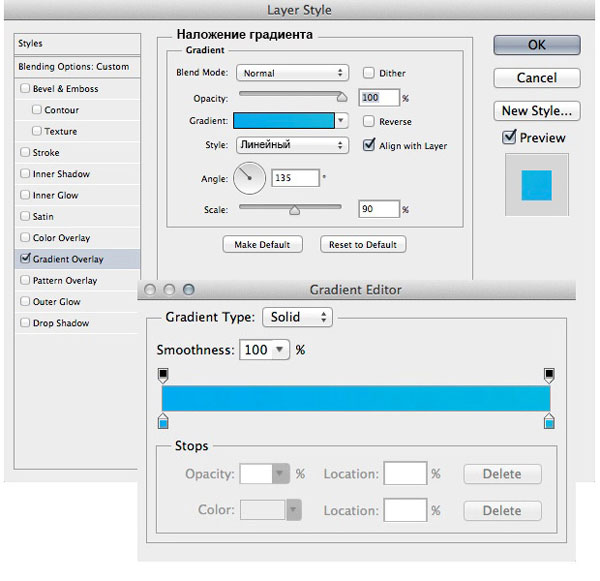Viewport: 600px width, 581px height.
Task: Click the Scale slider handle
Action: (x=294, y=210)
